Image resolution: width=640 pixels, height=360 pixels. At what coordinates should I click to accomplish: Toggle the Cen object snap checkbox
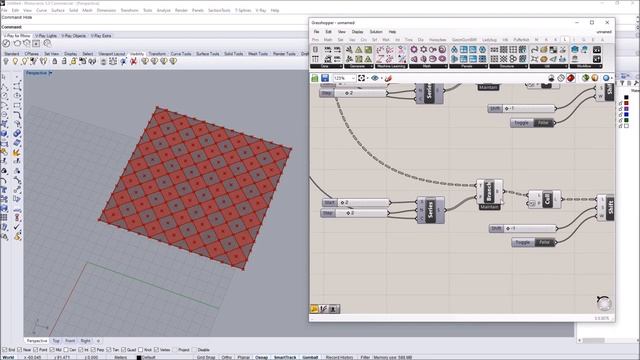66,350
